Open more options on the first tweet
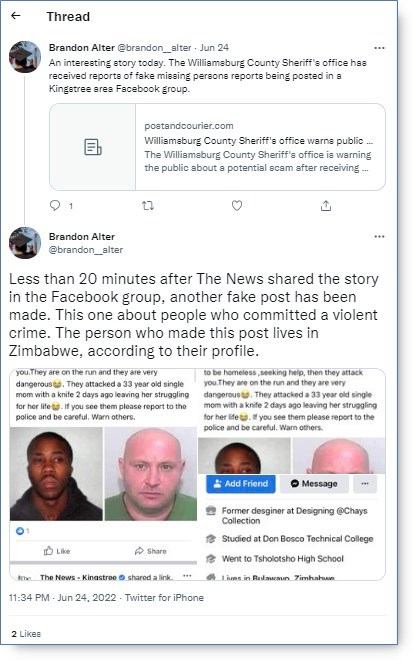413x660 pixels. point(379,48)
